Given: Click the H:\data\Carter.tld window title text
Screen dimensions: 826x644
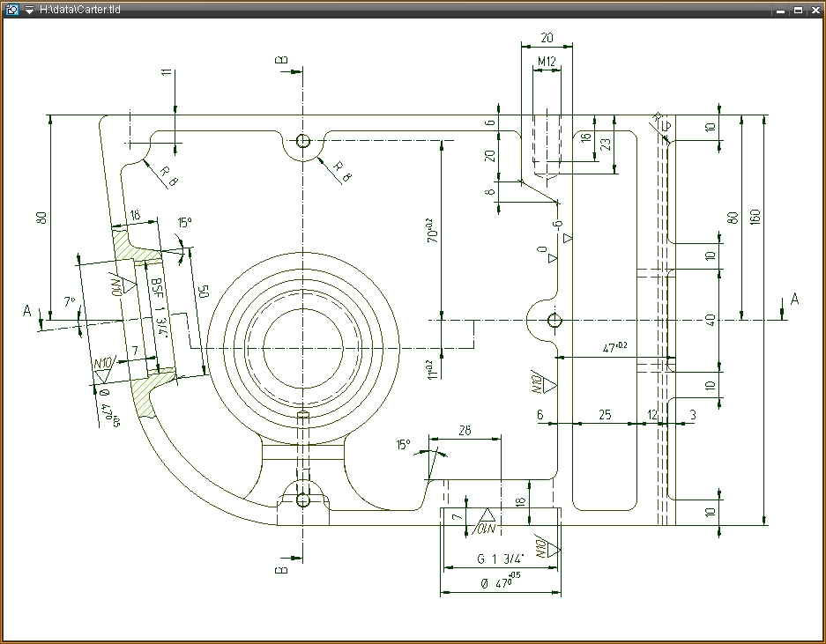Looking at the screenshot, I should [79, 10].
